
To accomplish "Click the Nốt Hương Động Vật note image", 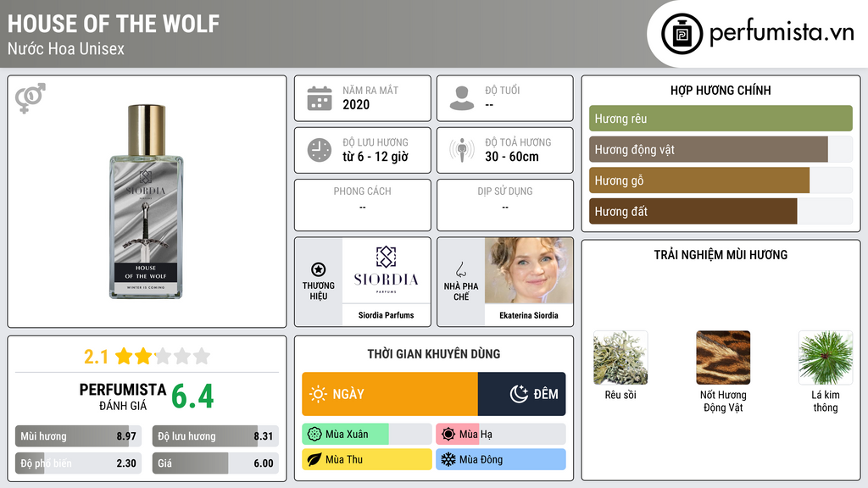I will pyautogui.click(x=723, y=358).
